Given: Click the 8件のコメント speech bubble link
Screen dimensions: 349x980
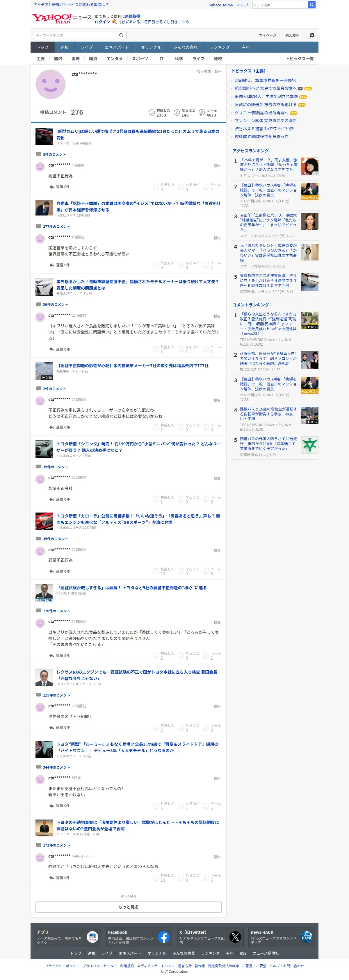Looking at the screenshot, I should [x=51, y=154].
